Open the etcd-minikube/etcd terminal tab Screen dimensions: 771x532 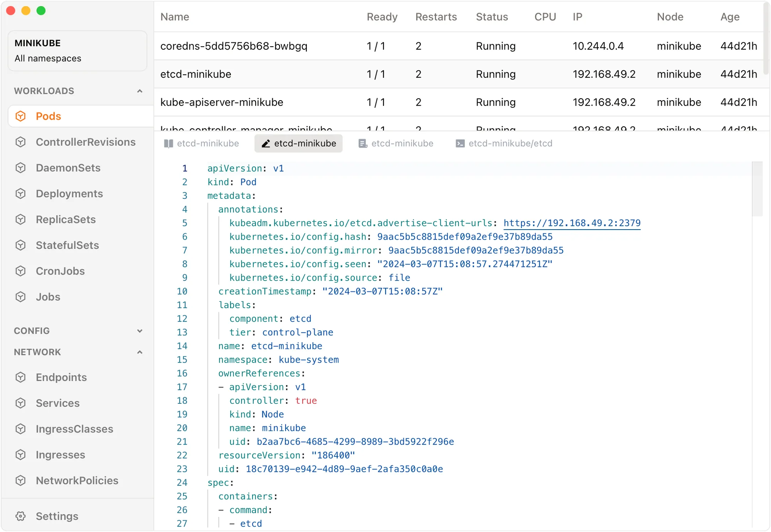504,144
